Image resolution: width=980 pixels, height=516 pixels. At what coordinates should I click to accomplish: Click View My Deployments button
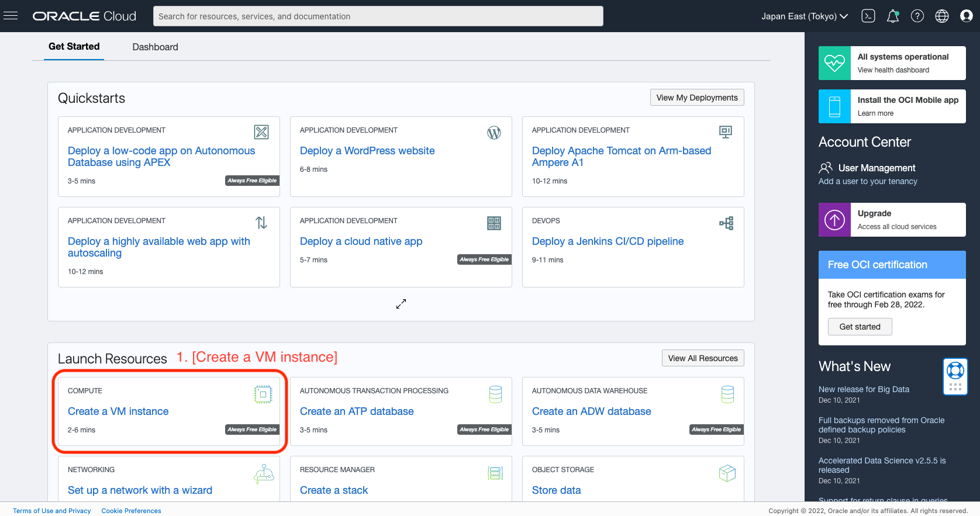[x=697, y=98]
